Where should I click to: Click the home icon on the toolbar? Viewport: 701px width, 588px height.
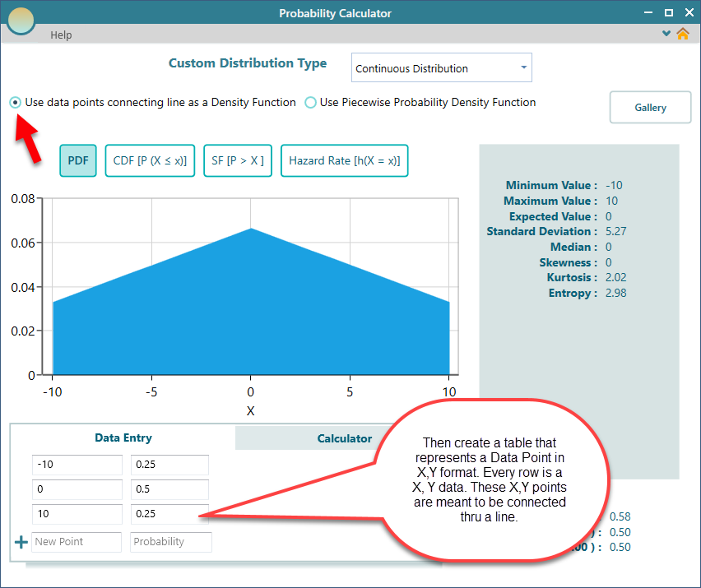click(x=682, y=35)
